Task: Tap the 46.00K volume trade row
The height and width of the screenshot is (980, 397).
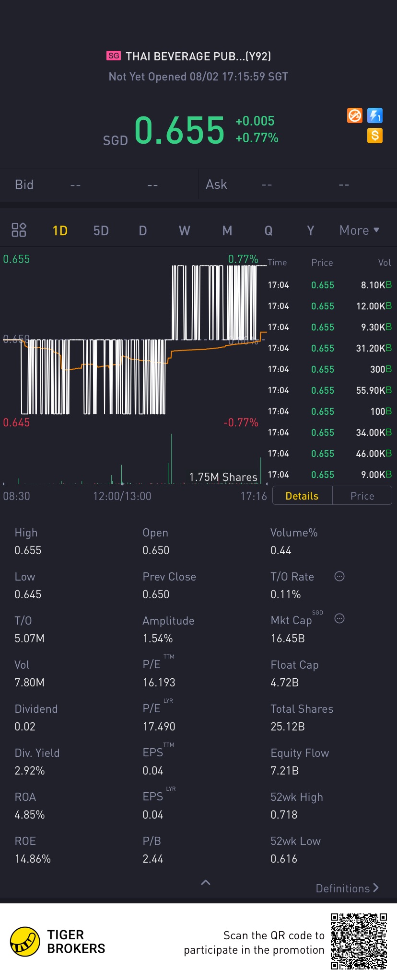Action: [x=329, y=454]
